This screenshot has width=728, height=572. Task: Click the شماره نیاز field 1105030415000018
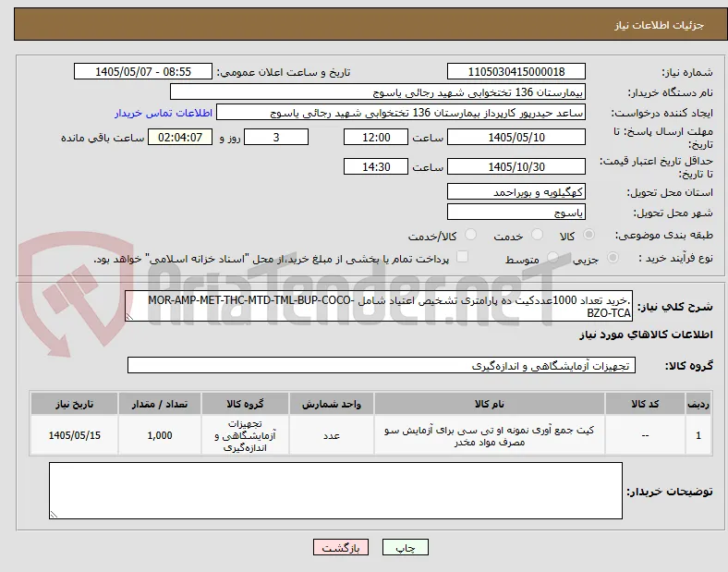pyautogui.click(x=516, y=71)
